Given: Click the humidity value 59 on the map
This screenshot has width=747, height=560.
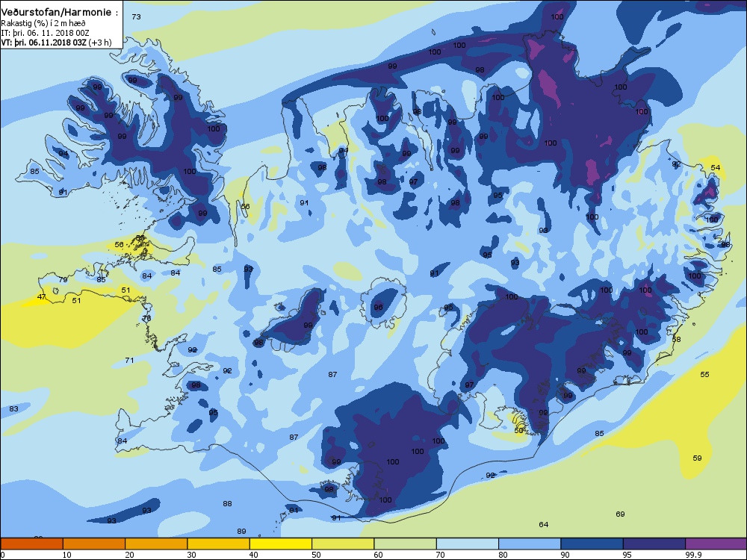Looking at the screenshot, I should (x=698, y=458).
